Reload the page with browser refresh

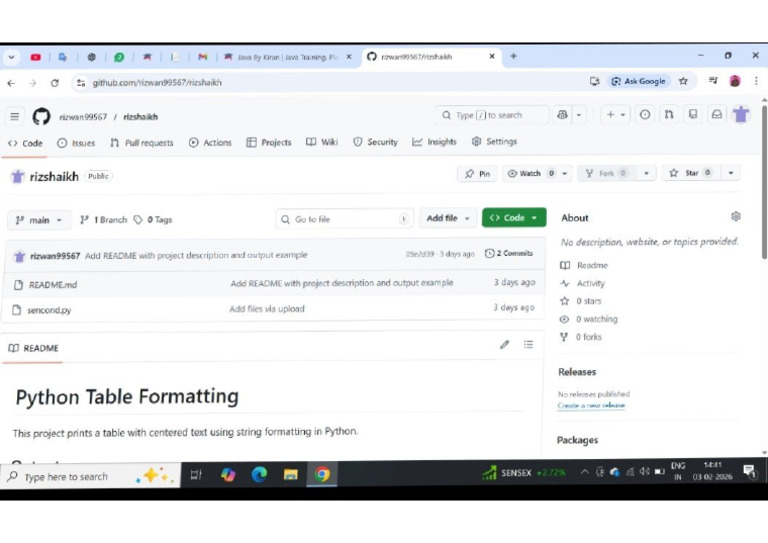pos(55,83)
